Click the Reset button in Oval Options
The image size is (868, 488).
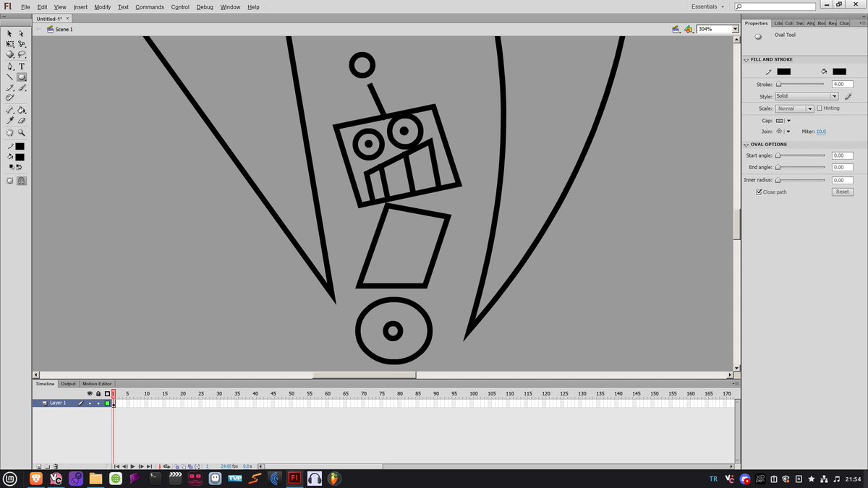[x=842, y=192]
